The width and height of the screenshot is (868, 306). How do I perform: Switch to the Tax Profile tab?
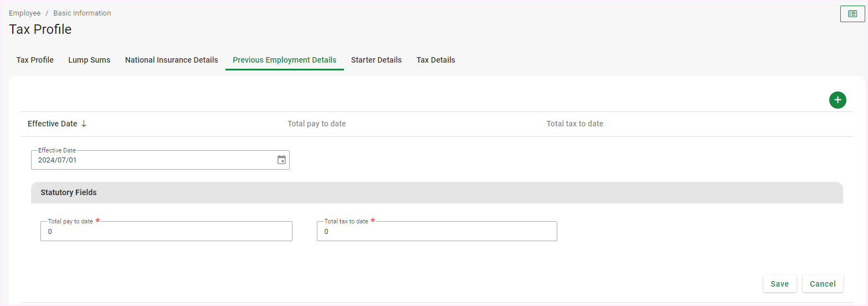pyautogui.click(x=35, y=60)
